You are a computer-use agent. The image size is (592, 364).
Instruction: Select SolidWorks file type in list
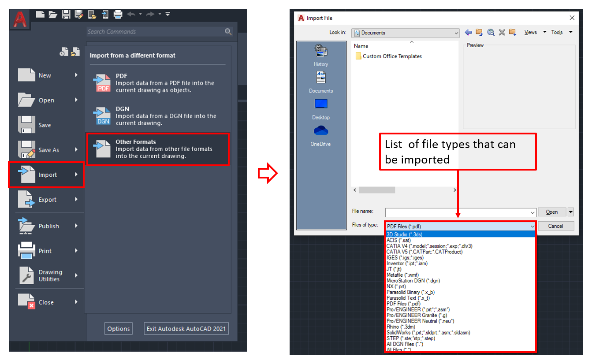460,332
